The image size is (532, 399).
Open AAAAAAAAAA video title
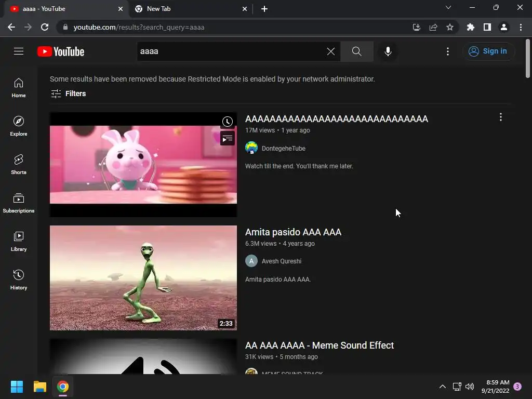pos(337,119)
